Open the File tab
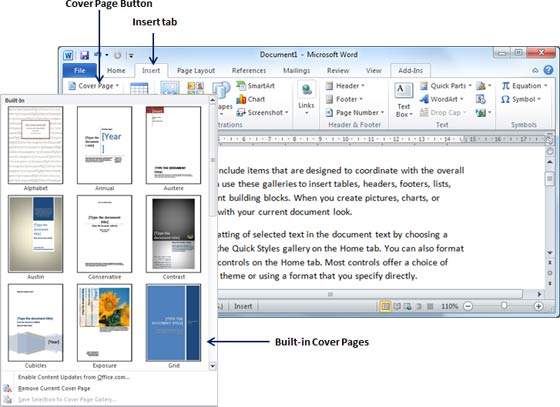Image resolution: width=560 pixels, height=407 pixels. point(79,70)
